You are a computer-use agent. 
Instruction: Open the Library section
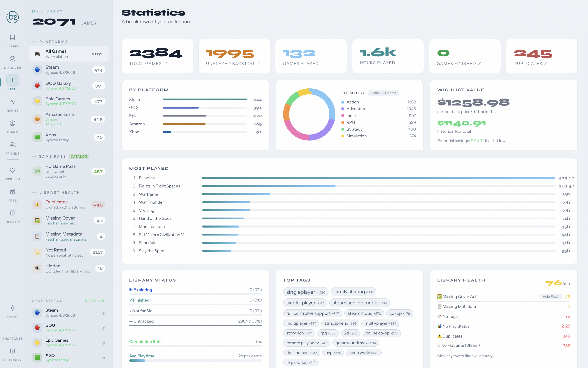12,41
